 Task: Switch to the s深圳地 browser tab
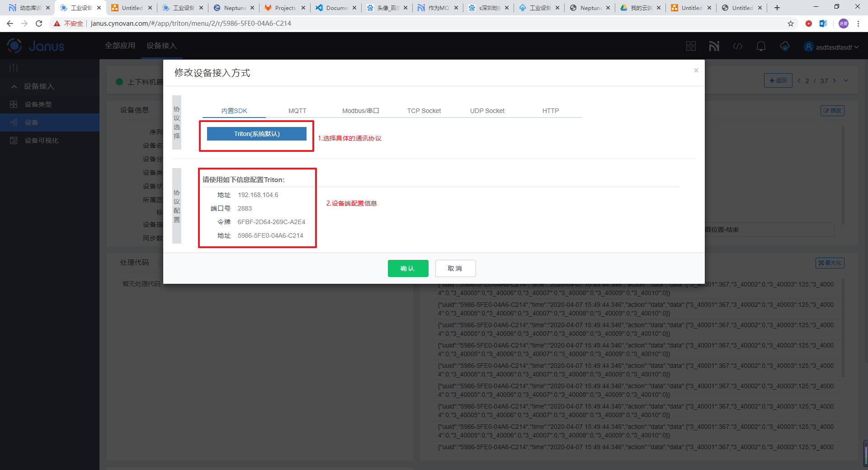[488, 8]
